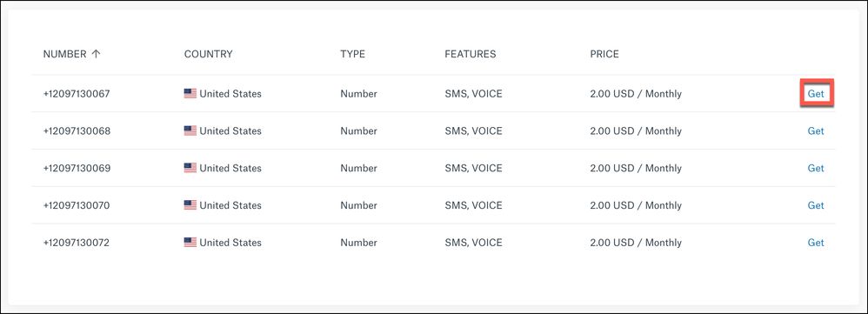Click the price in the +12097130069 row

click(636, 168)
